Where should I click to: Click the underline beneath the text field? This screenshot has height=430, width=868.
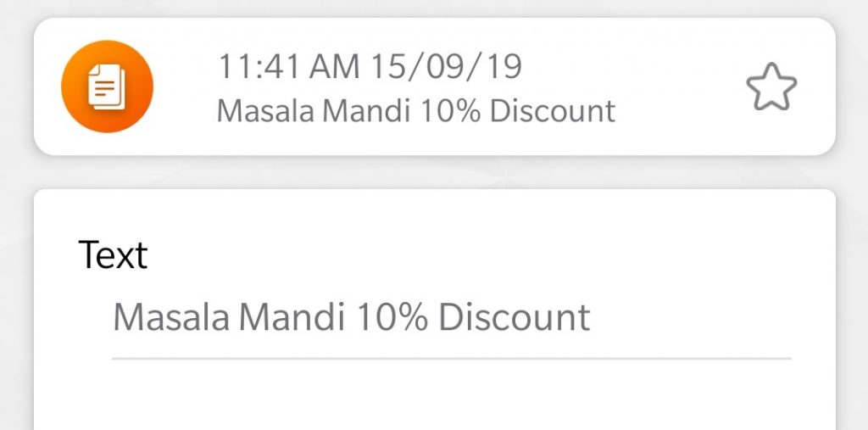coord(451,359)
